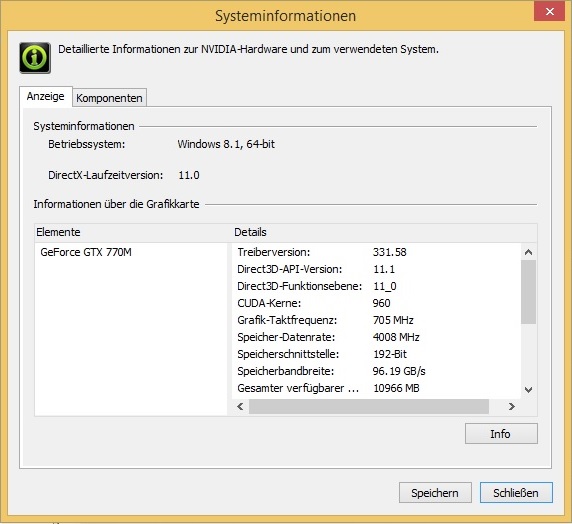Click the Schließen button
This screenshot has height=524, width=572.
tap(516, 493)
